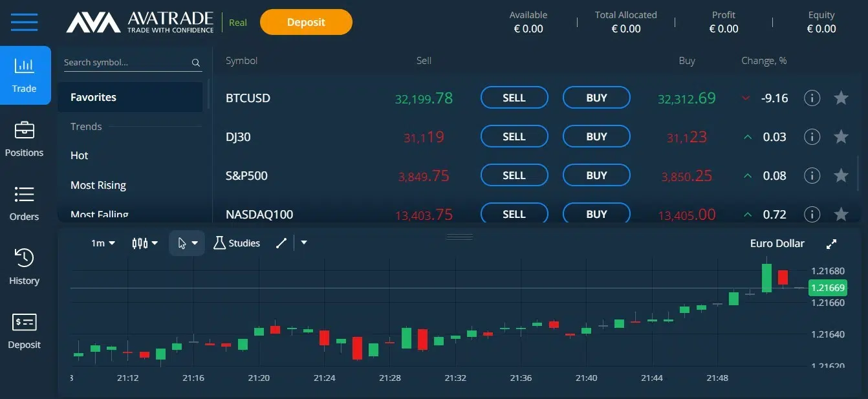The width and height of the screenshot is (868, 399).
Task: Click the Profit € 0.00 value
Action: tap(724, 28)
